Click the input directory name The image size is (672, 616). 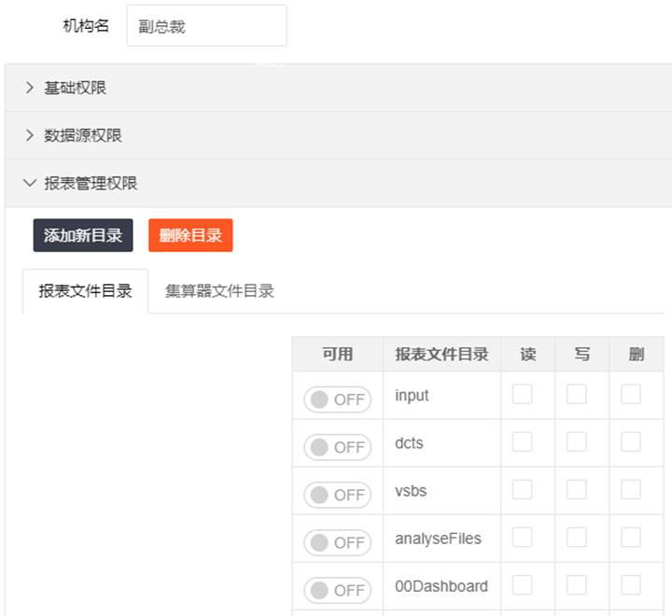coord(412,395)
